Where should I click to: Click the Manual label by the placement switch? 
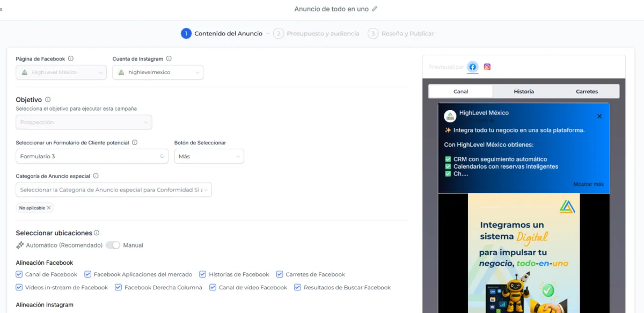tap(133, 245)
